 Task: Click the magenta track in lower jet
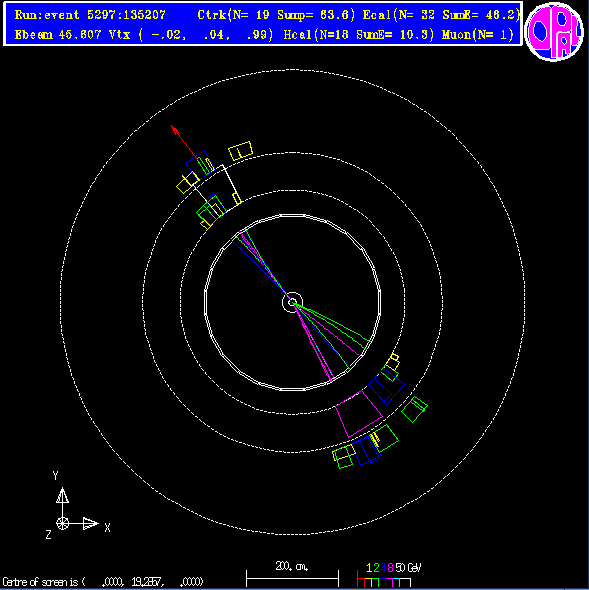tap(313, 342)
